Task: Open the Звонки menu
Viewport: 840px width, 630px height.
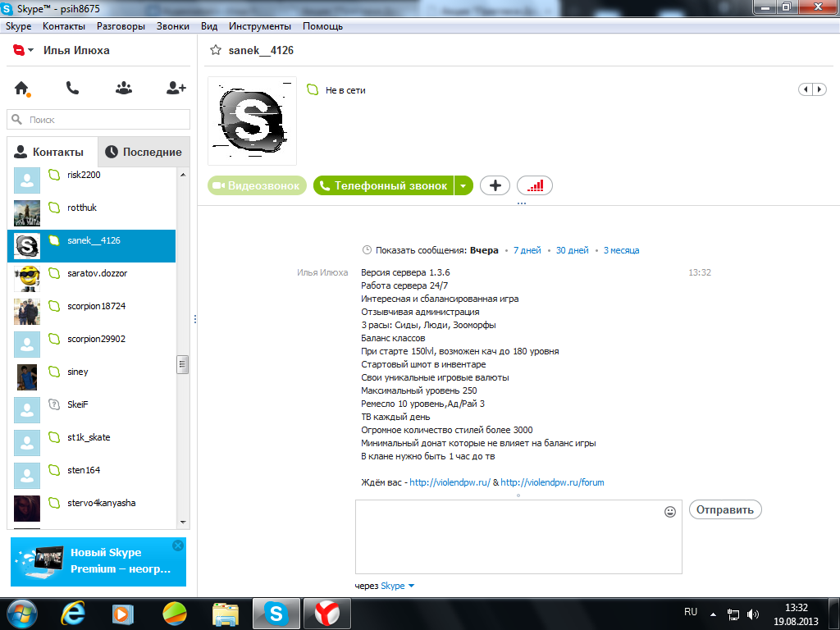Action: click(x=172, y=26)
